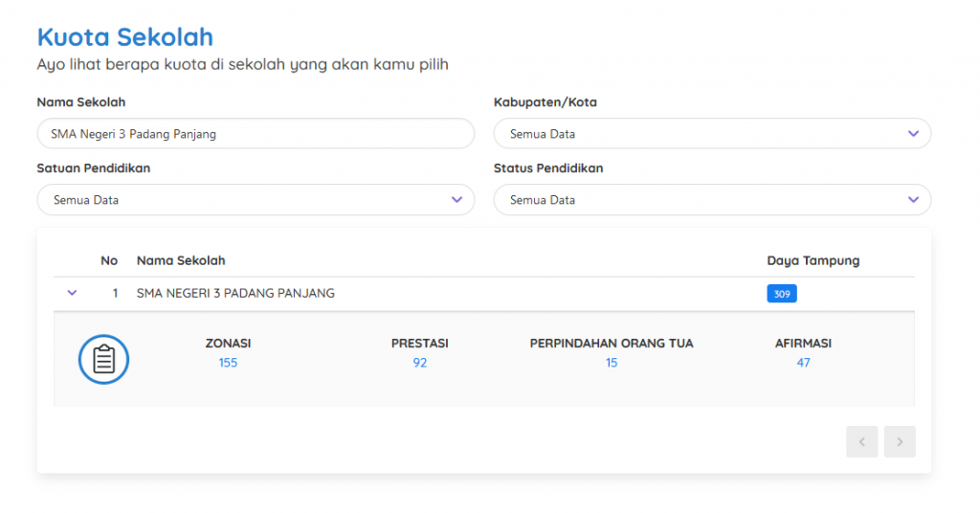Go to the next page arrow
Screen dimensions: 980x513
point(900,441)
